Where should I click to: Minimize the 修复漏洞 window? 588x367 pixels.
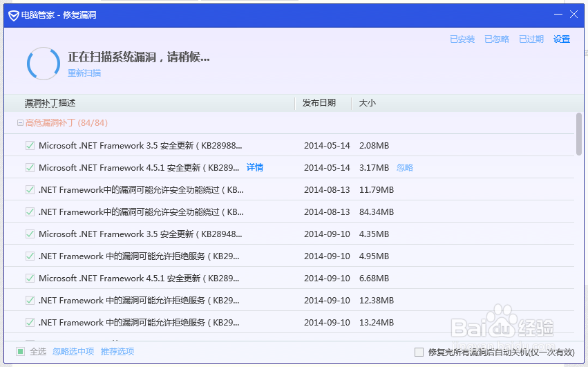point(558,15)
